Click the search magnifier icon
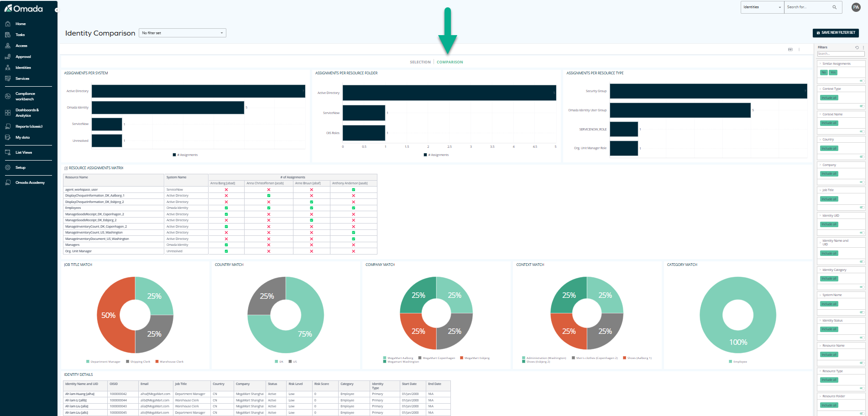This screenshot has height=416, width=868. (x=835, y=7)
